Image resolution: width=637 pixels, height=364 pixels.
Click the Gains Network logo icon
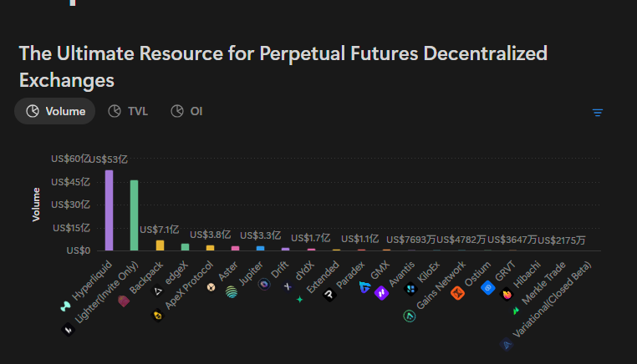pos(409,316)
